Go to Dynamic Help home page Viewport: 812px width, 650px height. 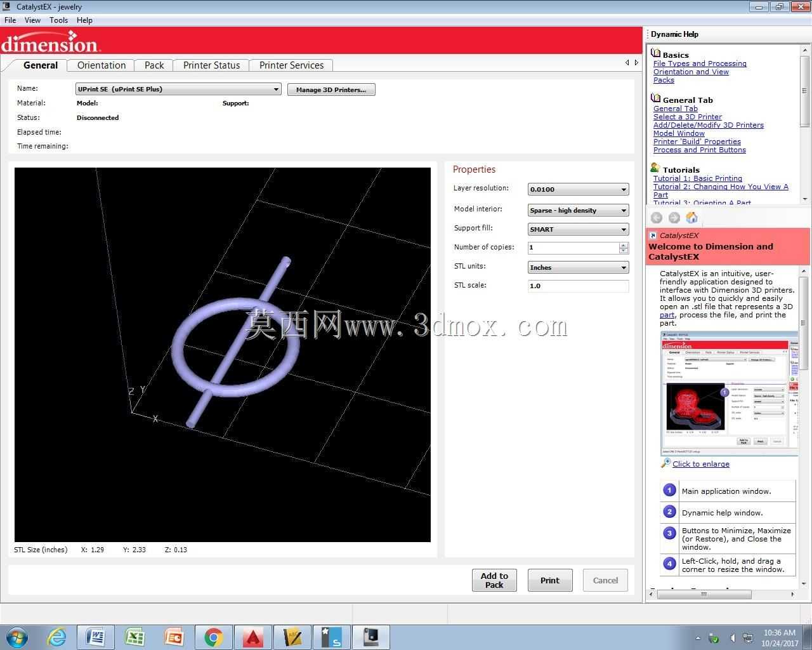tap(691, 218)
